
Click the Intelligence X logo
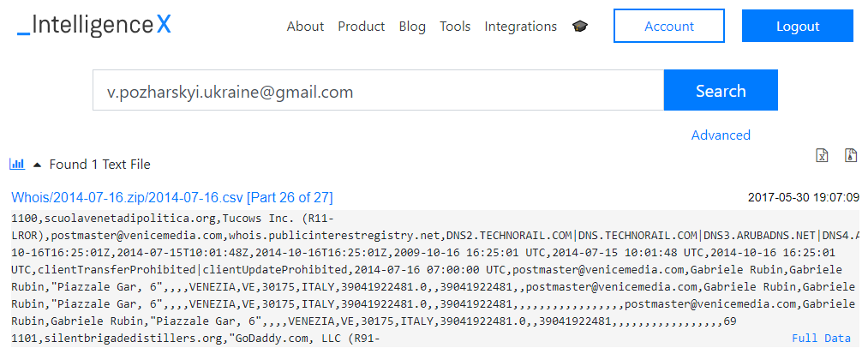click(94, 26)
